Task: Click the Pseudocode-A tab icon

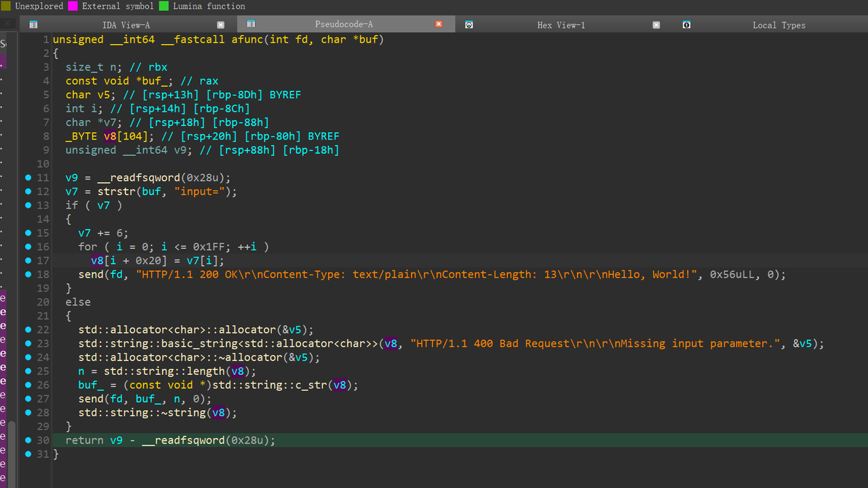Action: [x=251, y=24]
